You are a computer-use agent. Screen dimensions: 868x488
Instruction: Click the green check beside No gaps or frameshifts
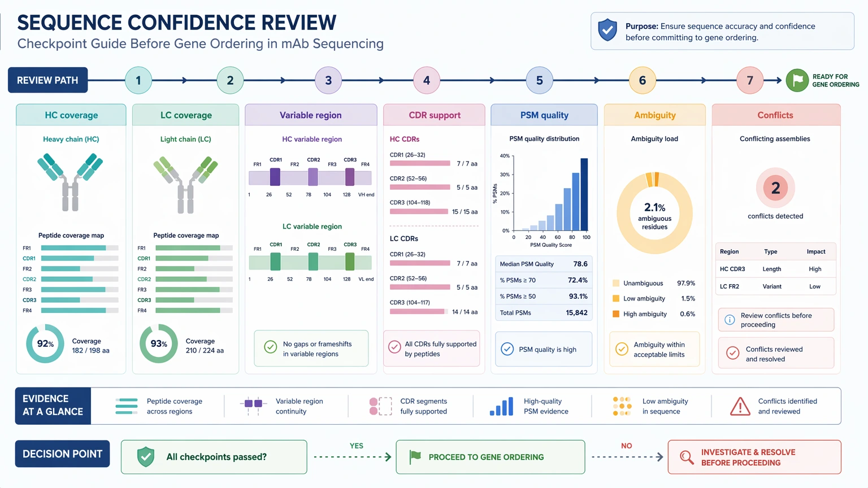271,346
